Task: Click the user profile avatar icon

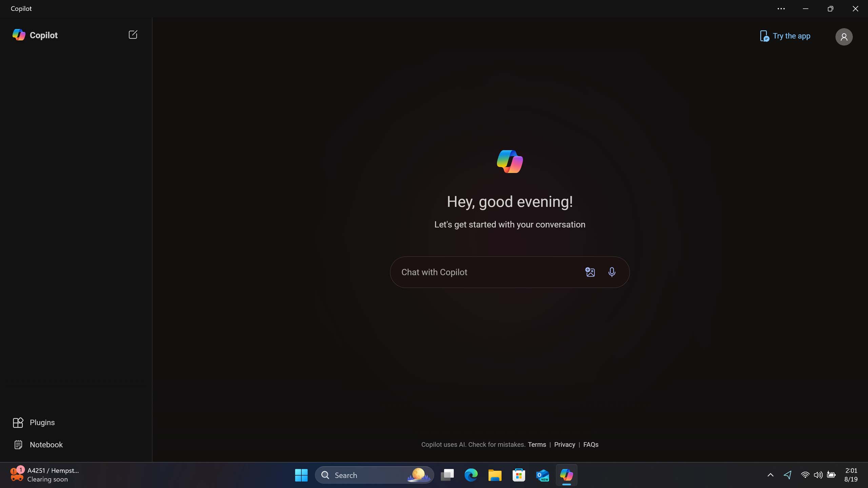Action: click(x=844, y=36)
